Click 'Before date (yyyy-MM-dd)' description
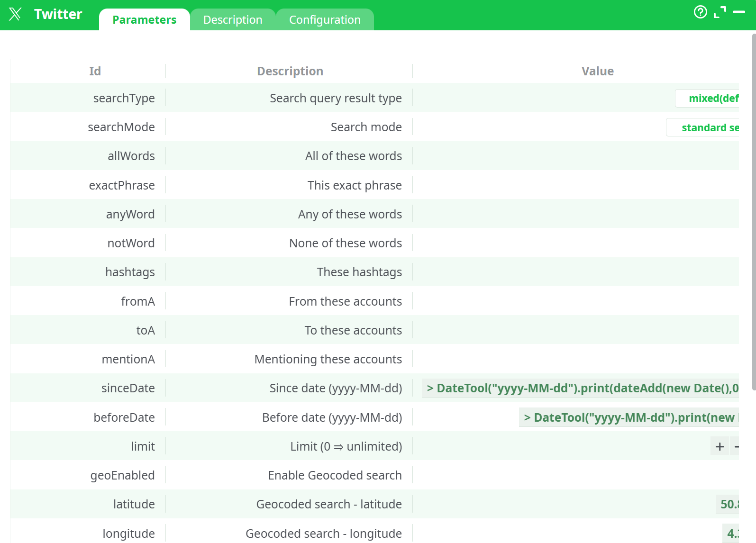 pos(332,417)
